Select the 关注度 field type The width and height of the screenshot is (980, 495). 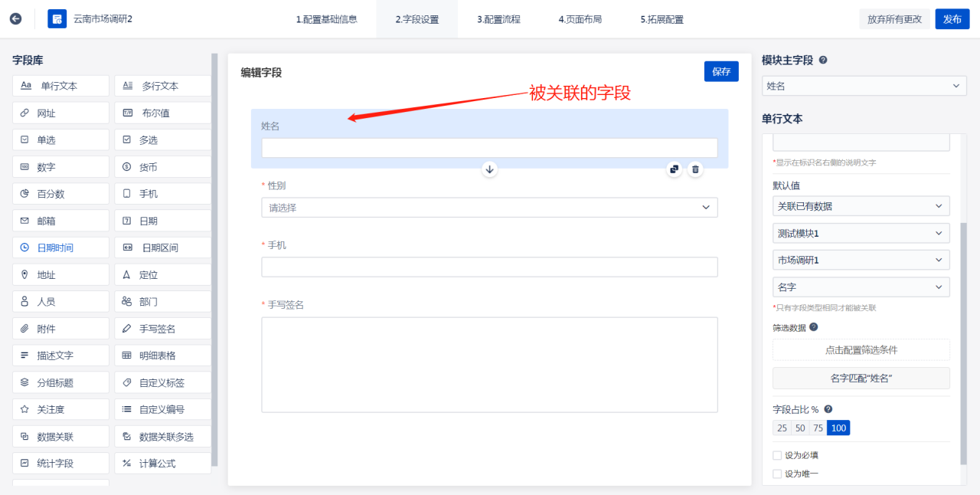[61, 409]
